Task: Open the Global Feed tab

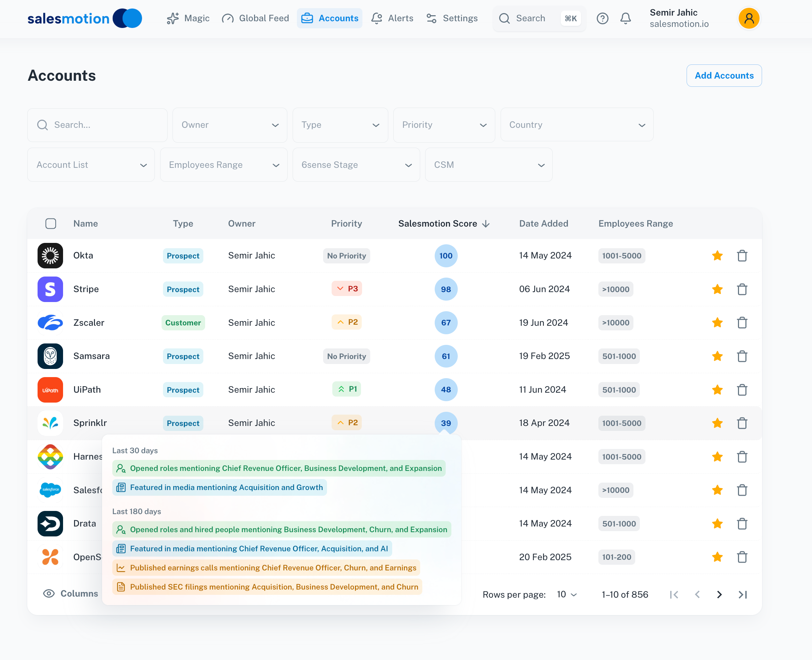Action: 255,18
